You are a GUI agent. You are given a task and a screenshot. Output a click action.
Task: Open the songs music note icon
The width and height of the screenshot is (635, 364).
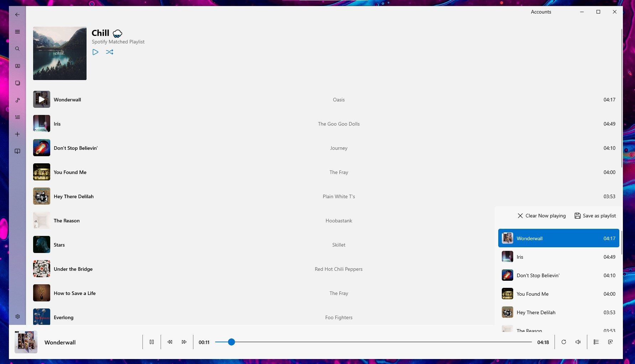coord(17,100)
